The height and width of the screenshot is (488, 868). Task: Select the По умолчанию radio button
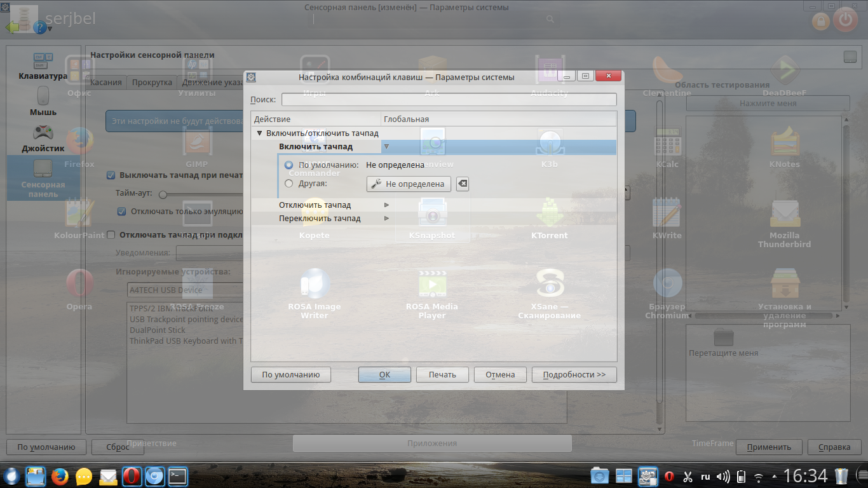pos(288,165)
